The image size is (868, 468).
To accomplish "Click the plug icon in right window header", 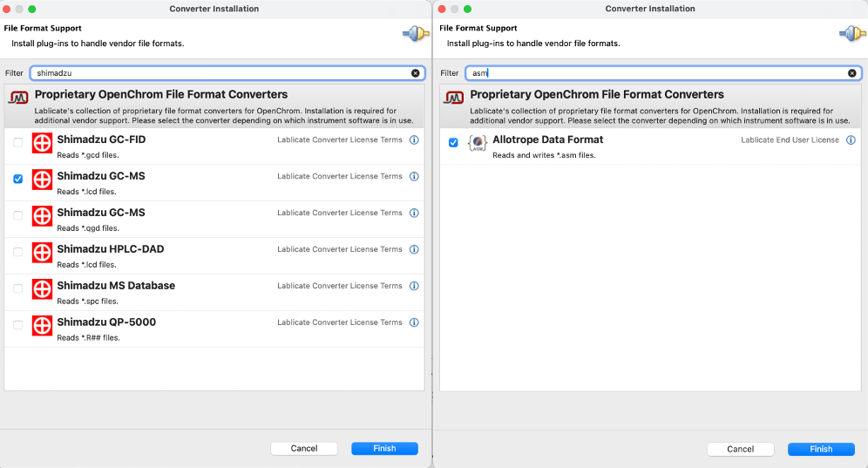I will click(x=852, y=34).
